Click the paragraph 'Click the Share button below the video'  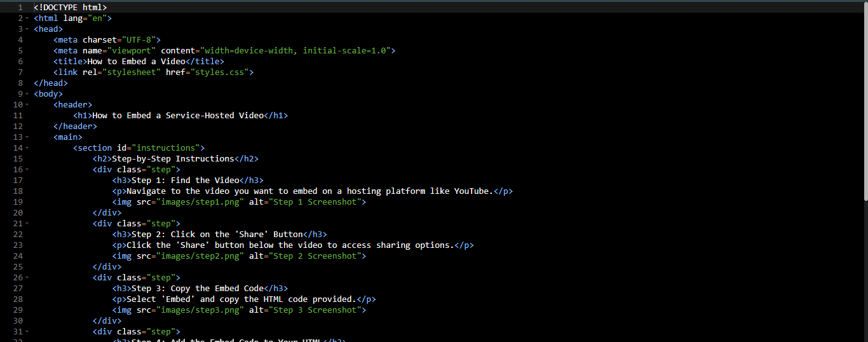click(290, 245)
